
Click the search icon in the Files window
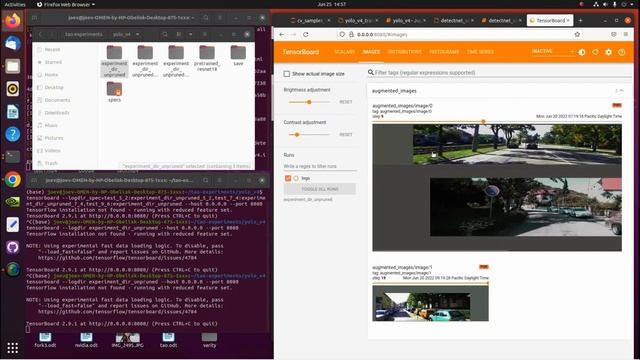[x=165, y=34]
